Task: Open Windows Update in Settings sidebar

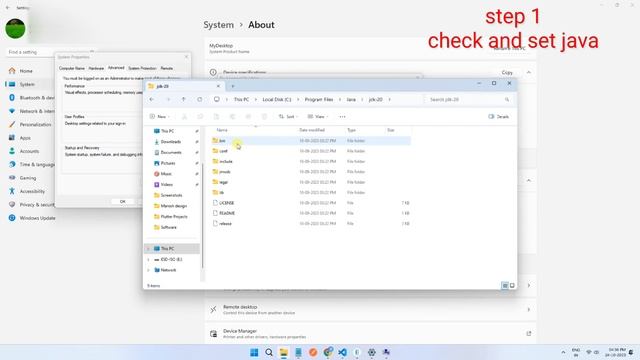Action: (x=38, y=218)
